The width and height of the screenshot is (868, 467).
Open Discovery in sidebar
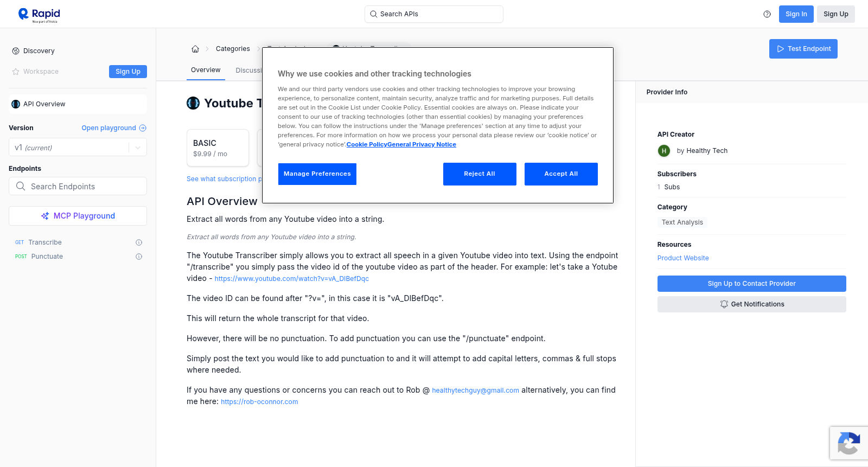(39, 51)
